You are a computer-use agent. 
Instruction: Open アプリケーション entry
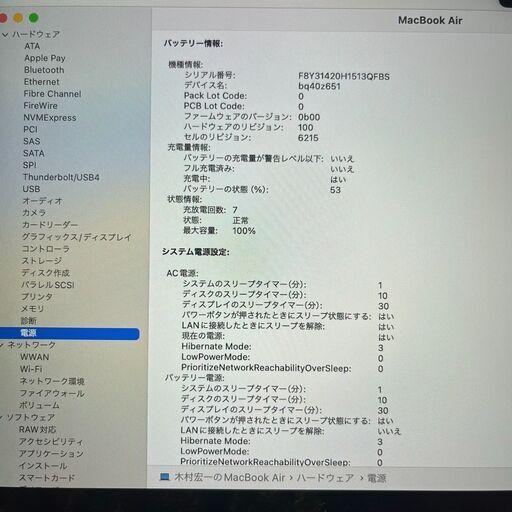[51, 454]
